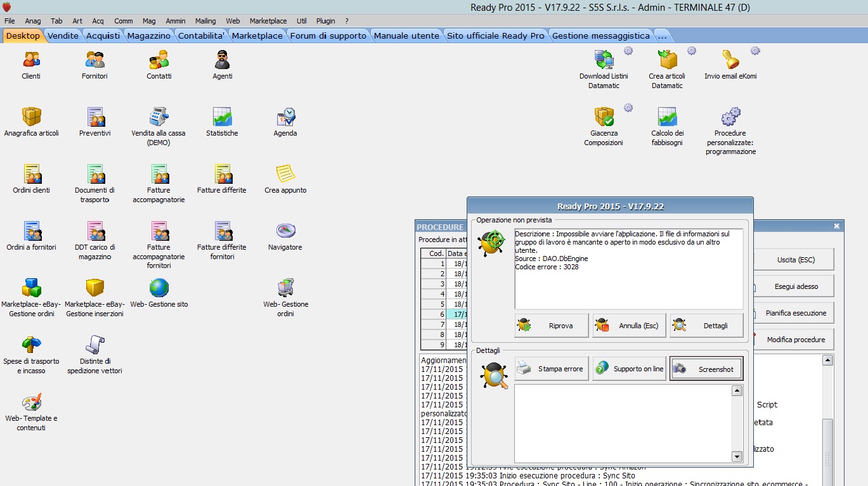
Task: Open the Navigatore icon
Action: coord(285,231)
